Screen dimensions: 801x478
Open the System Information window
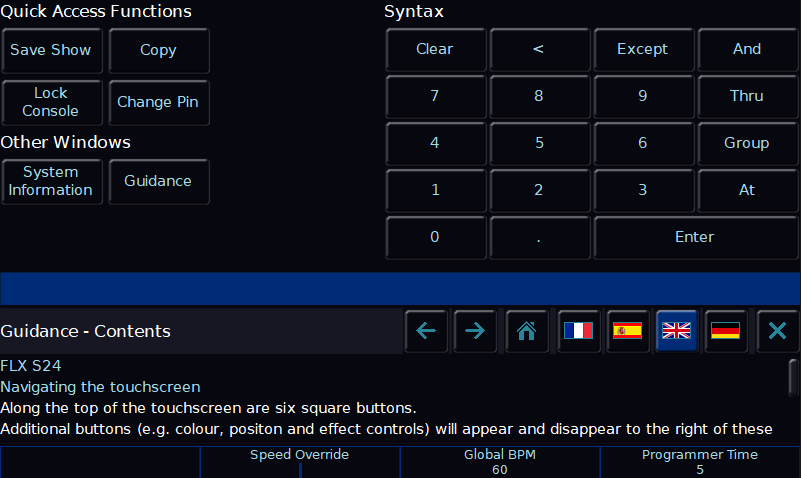click(x=52, y=181)
